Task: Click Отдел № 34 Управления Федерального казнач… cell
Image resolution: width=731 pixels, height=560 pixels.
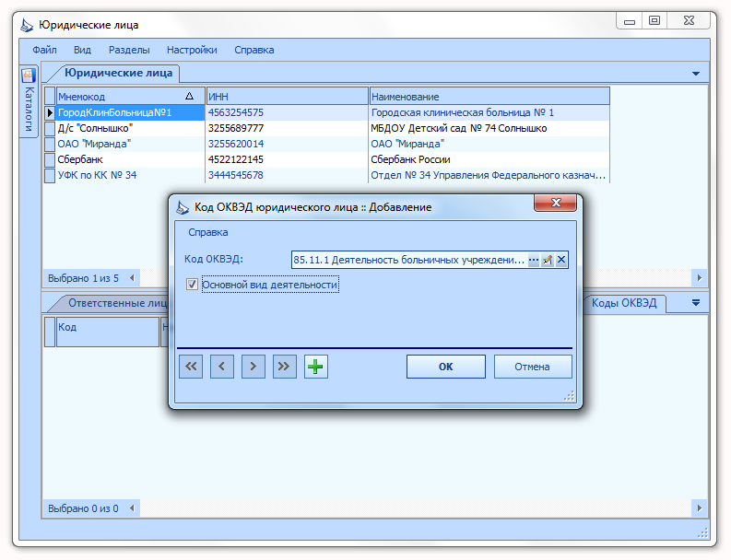Action: click(x=489, y=176)
